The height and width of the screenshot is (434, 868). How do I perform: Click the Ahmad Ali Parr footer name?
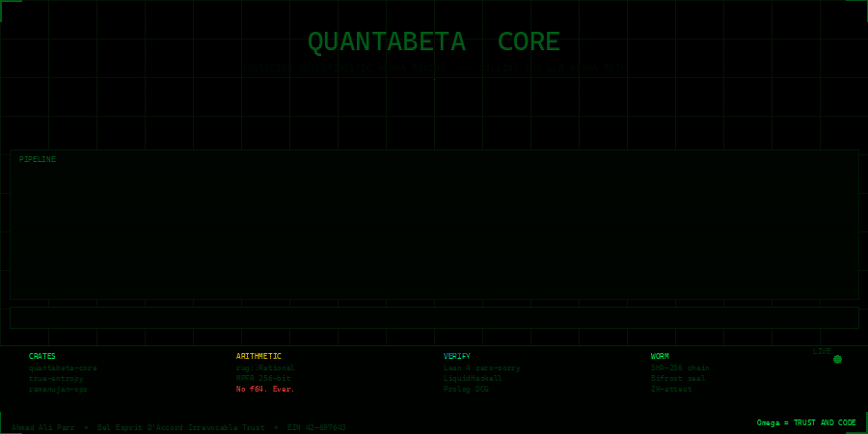[x=43, y=427]
